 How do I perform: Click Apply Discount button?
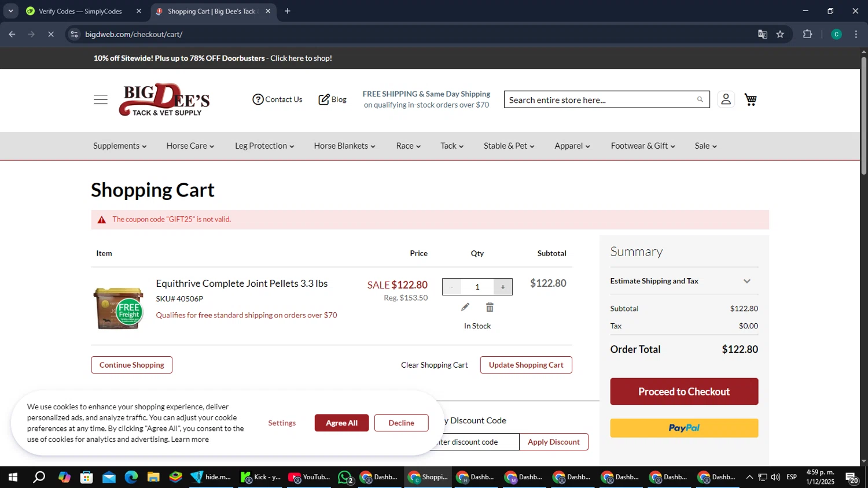pos(554,442)
